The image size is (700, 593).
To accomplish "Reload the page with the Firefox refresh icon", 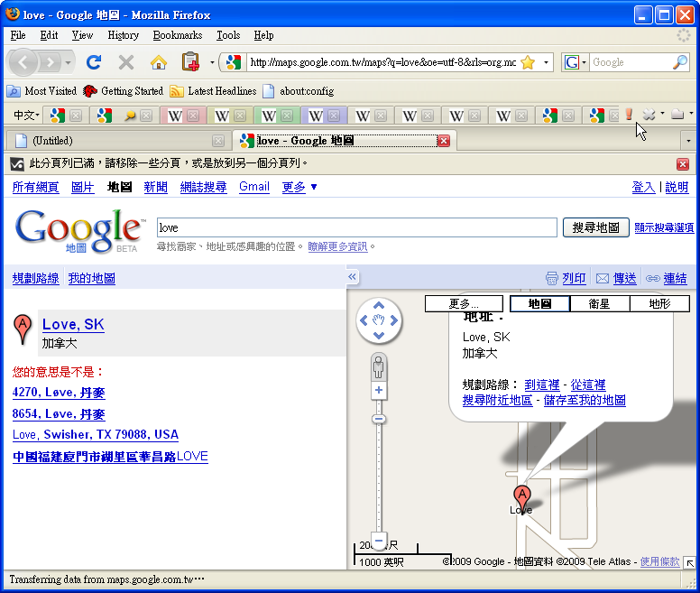I will point(94,62).
